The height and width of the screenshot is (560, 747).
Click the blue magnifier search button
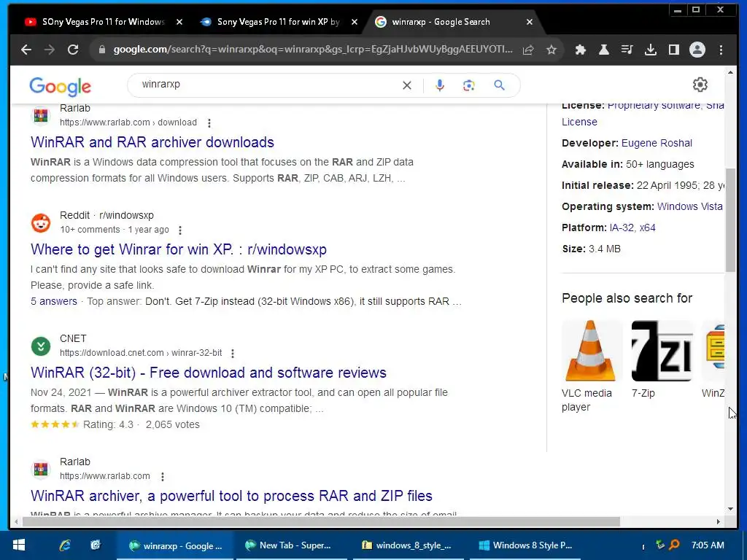point(499,85)
